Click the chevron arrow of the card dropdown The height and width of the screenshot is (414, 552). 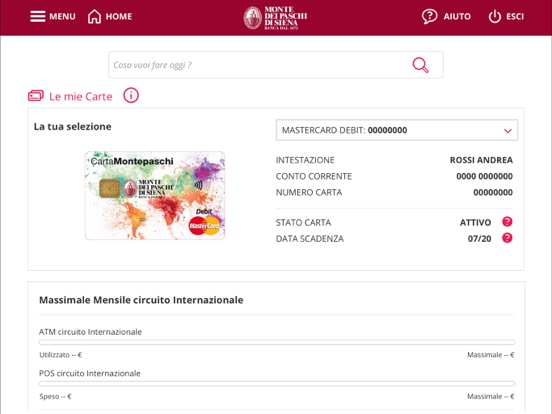[507, 131]
